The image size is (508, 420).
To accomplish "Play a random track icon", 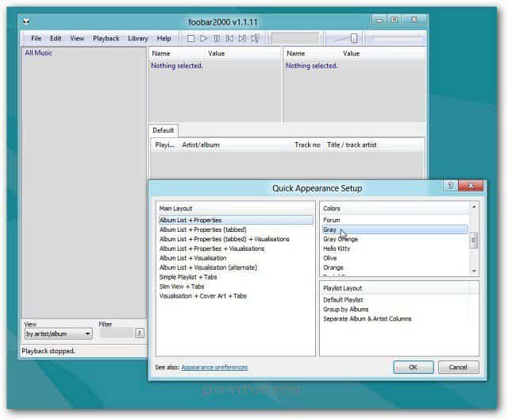I will (x=256, y=39).
